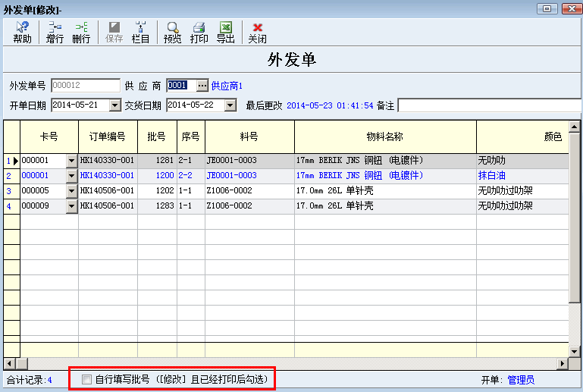The height and width of the screenshot is (392, 583).
Task: Select row 1 via its row header
Action: [x=11, y=161]
